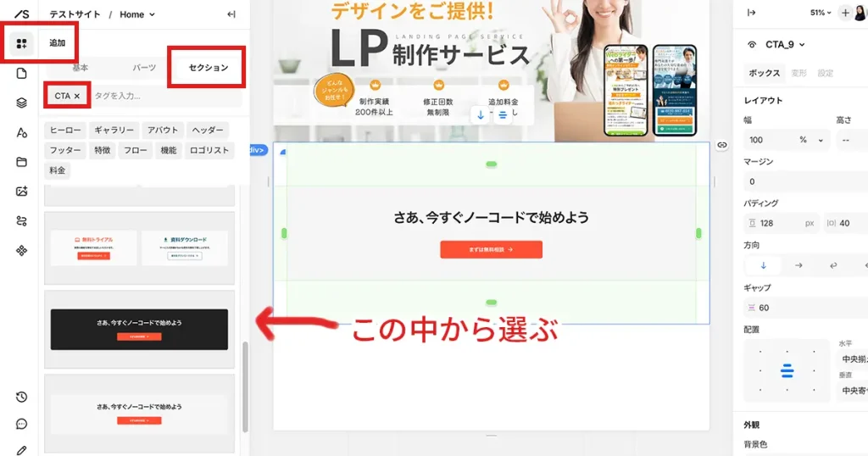Open the settings sliders icon in sidebar
The width and height of the screenshot is (868, 456).
[x=21, y=221]
